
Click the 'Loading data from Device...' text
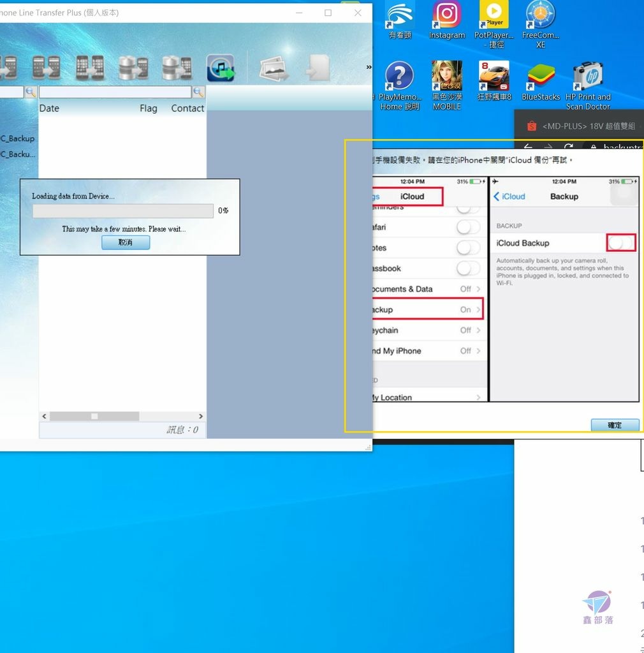coord(73,196)
